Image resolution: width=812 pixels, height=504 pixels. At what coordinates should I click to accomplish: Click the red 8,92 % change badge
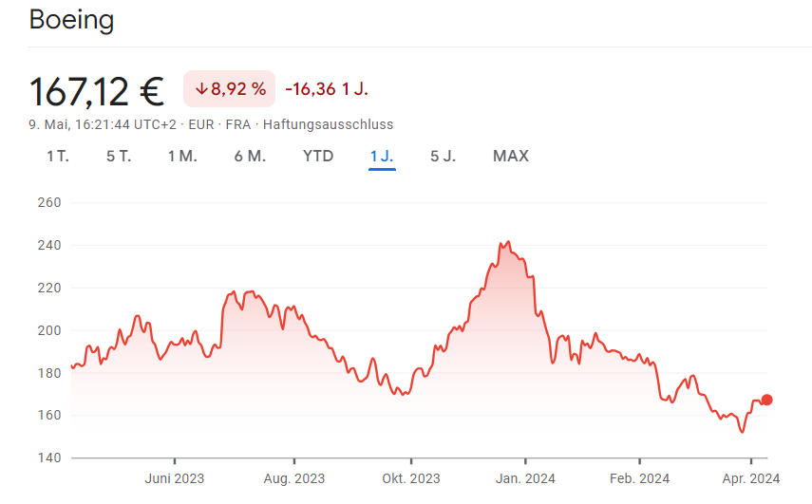click(230, 89)
